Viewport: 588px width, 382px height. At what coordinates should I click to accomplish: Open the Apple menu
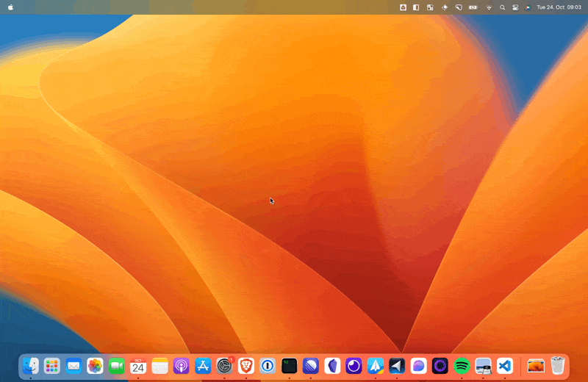pyautogui.click(x=10, y=7)
